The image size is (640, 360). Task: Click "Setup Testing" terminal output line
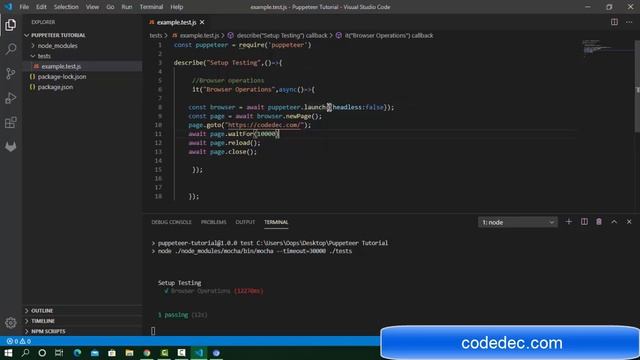[x=180, y=282]
